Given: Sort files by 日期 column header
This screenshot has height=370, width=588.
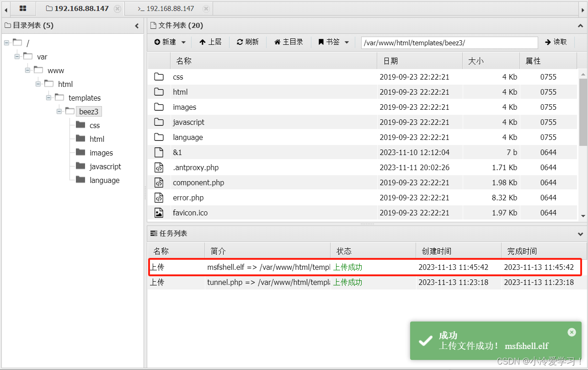Looking at the screenshot, I should tap(420, 61).
